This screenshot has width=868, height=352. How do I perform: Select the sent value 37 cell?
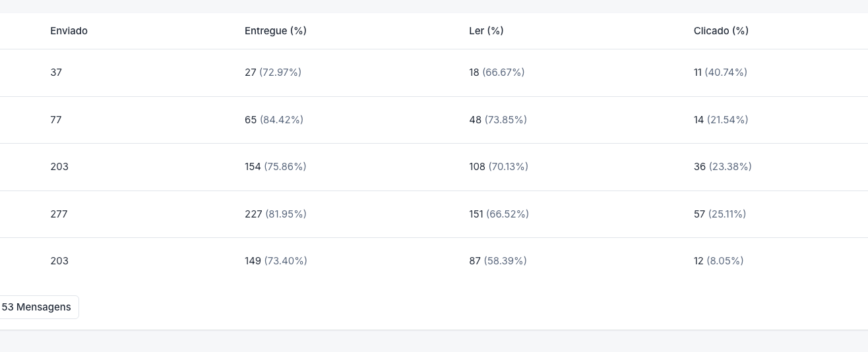coord(56,73)
